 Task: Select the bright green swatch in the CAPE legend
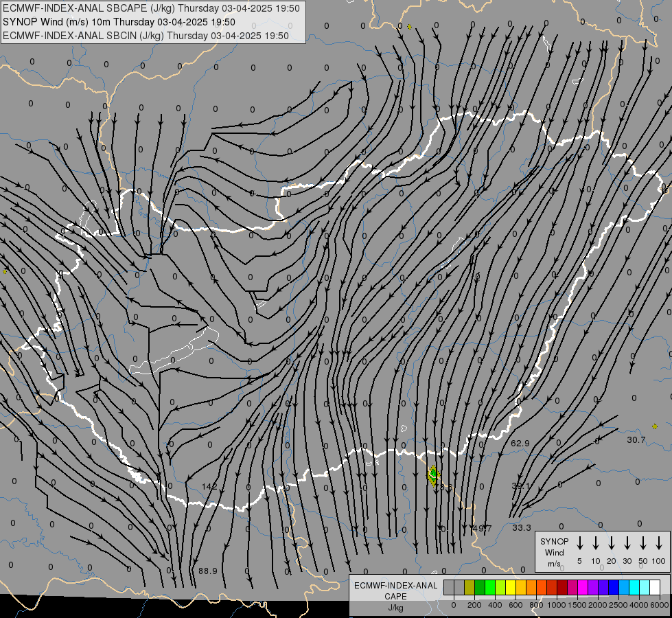coord(490,588)
